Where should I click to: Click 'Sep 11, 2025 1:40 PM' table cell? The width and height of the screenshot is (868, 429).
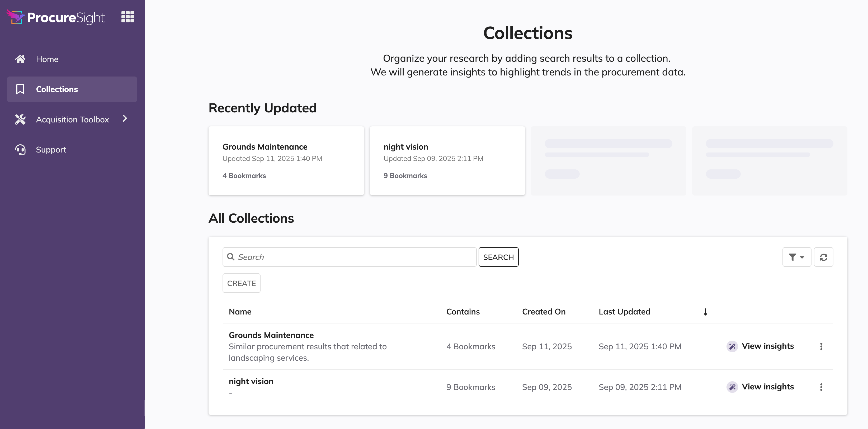640,346
